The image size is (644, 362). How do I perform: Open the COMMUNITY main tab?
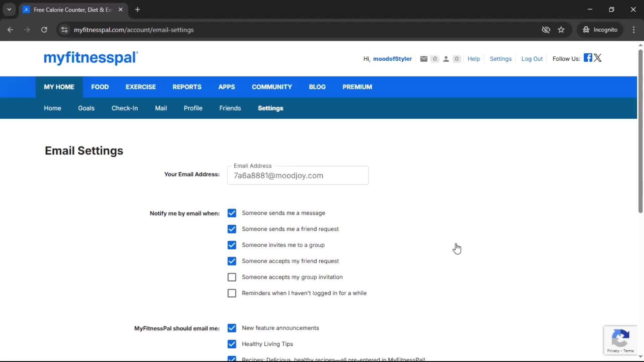click(x=272, y=87)
